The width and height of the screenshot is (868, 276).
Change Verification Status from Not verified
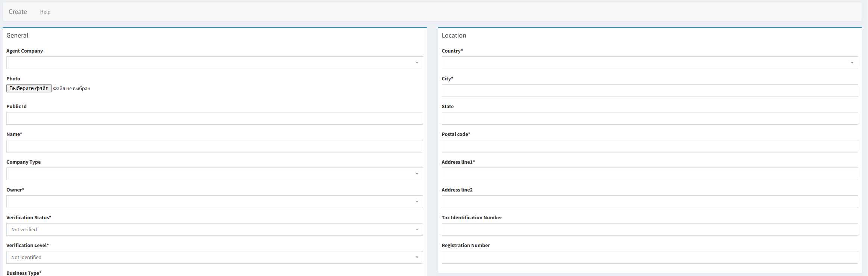214,229
